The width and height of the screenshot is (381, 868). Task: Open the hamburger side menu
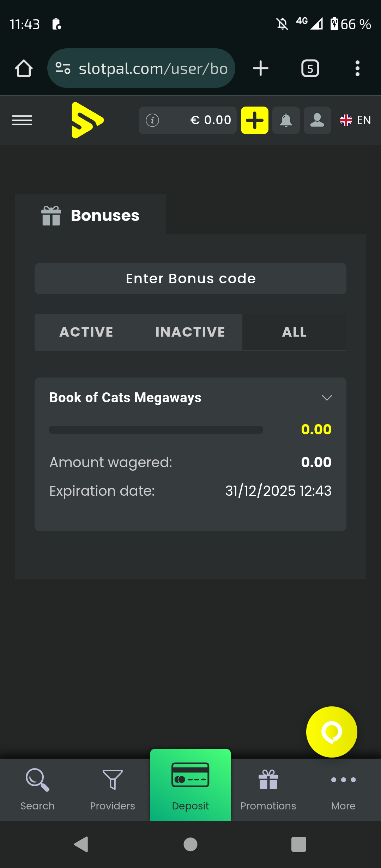[x=22, y=120]
